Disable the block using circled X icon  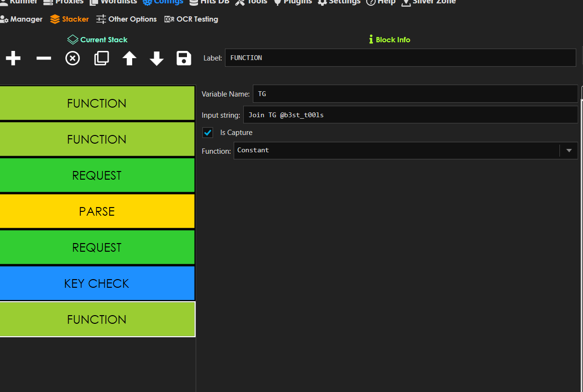click(73, 59)
